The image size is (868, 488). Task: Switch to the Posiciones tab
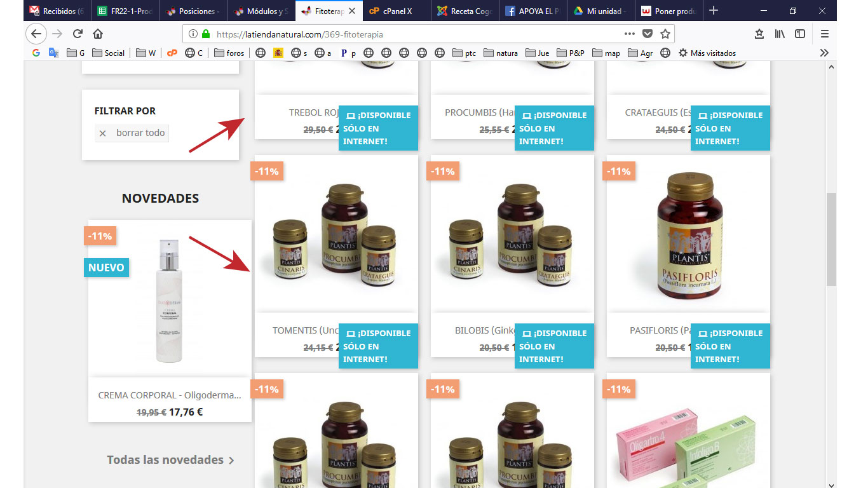[193, 11]
